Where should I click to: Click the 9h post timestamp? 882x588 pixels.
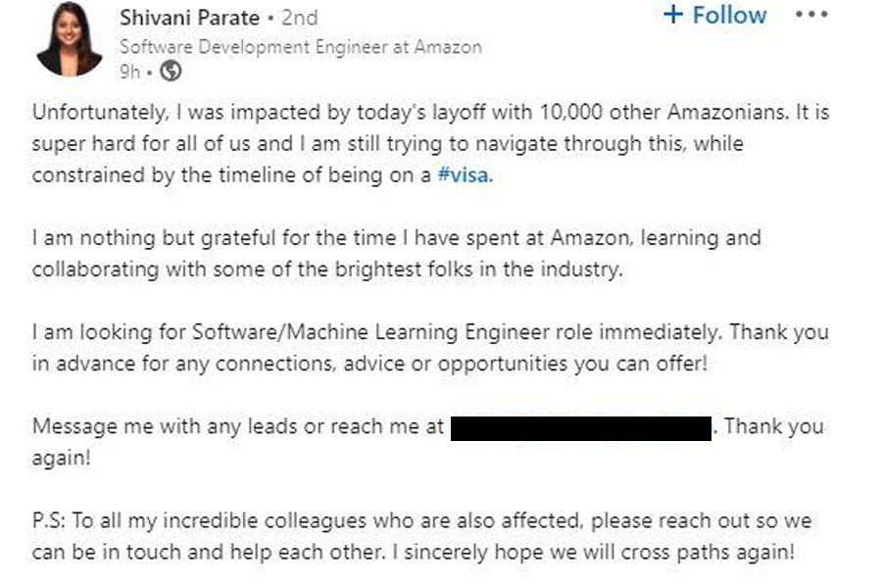[129, 71]
